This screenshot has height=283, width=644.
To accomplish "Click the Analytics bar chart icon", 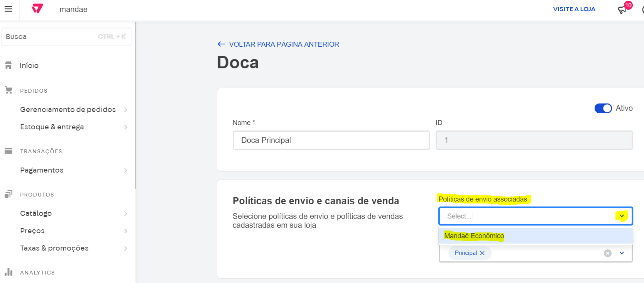I will tap(8, 272).
